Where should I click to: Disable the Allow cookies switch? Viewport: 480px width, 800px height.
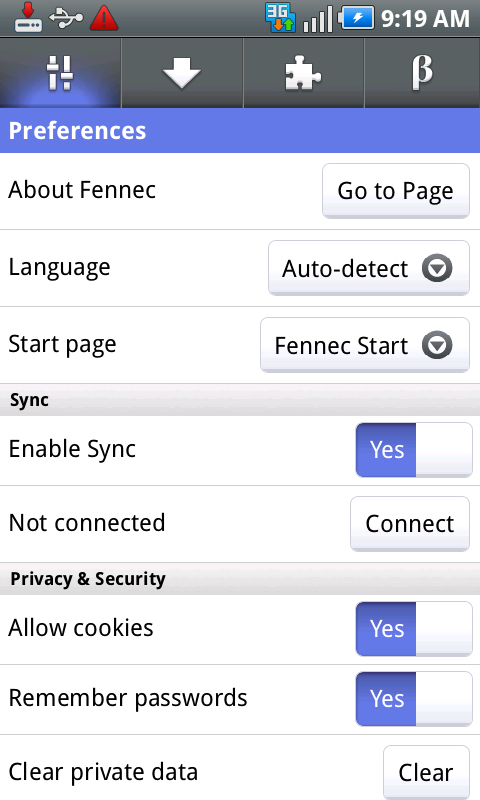point(414,629)
